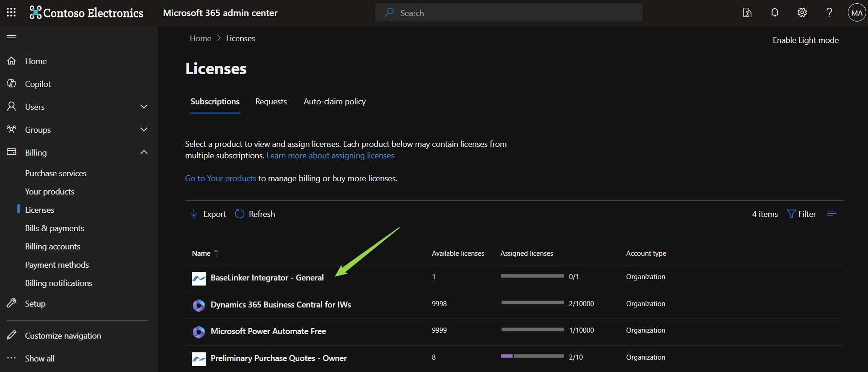Open the app launcher waffle icon
The image size is (868, 372).
coord(11,12)
